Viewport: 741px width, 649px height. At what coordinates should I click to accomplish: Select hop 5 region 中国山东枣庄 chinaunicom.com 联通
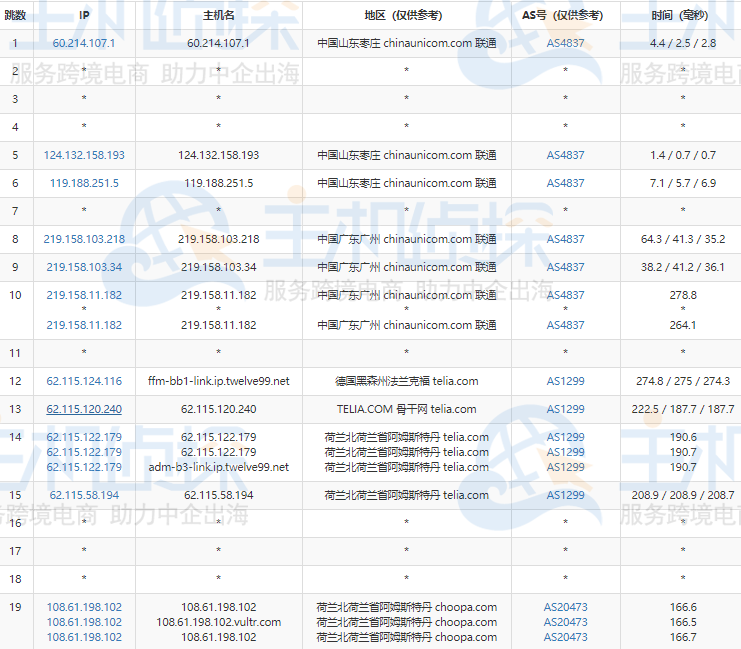406,155
